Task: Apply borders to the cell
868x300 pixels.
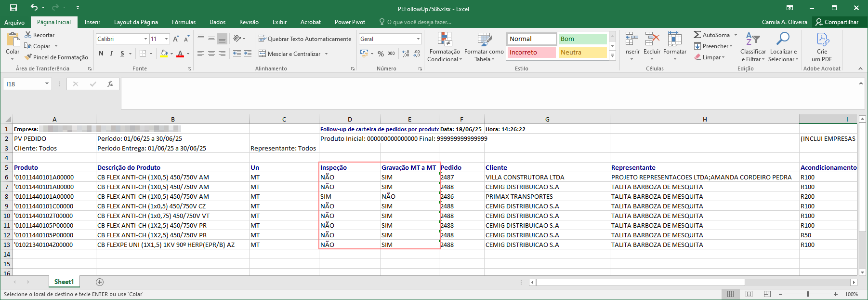Action: [143, 54]
